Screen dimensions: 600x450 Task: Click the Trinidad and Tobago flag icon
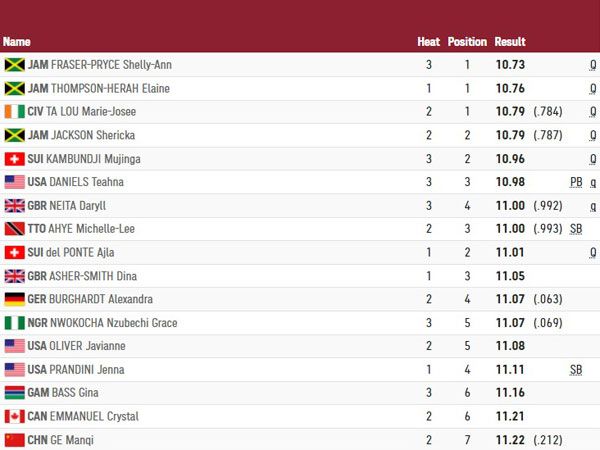tap(14, 229)
